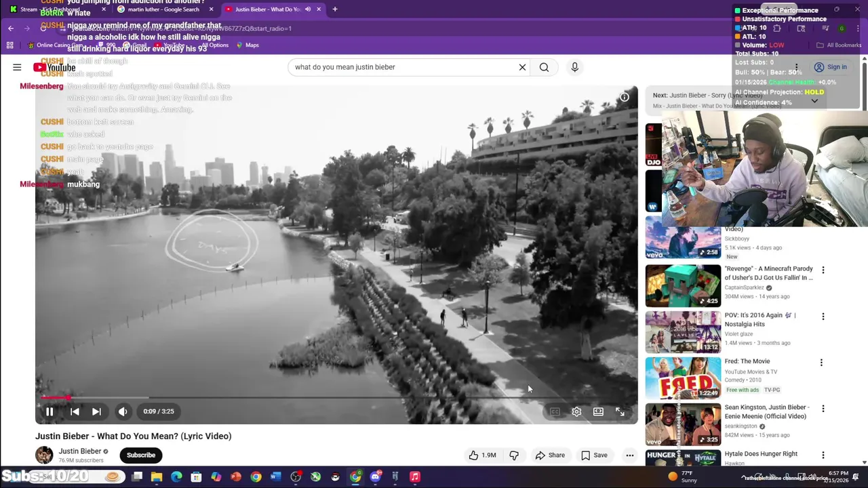
Task: Enter full screen mode
Action: (620, 411)
